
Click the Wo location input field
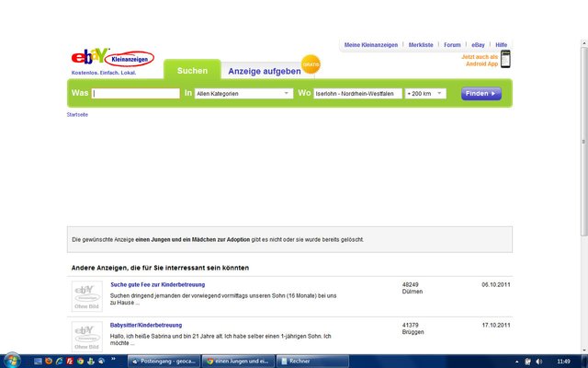click(x=357, y=94)
